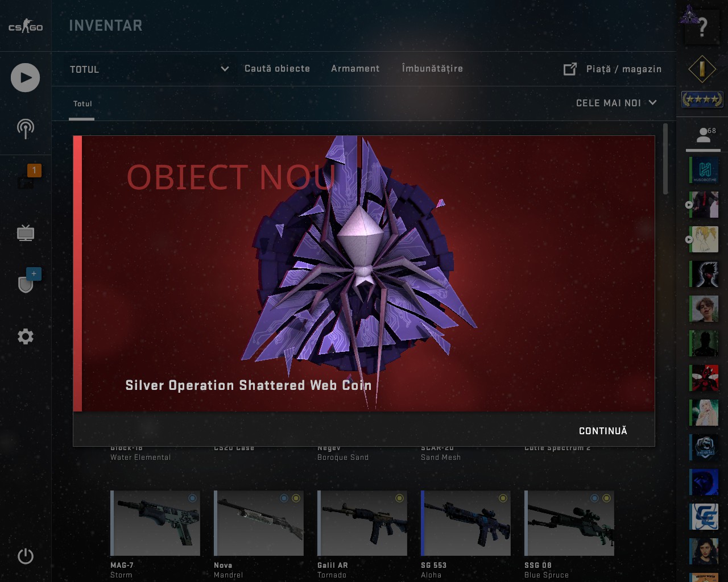The width and height of the screenshot is (728, 582).
Task: Select the SSG 08 Blue Spruce item thumbnail
Action: [569, 523]
